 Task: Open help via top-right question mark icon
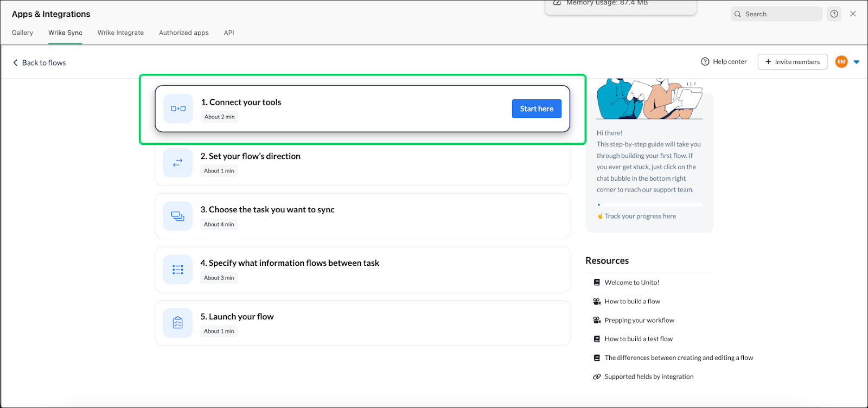834,14
